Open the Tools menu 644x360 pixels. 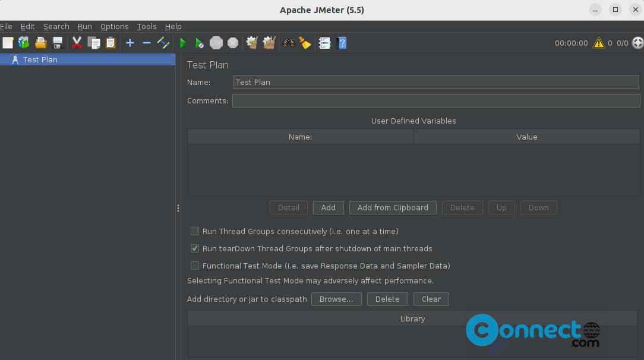click(147, 26)
